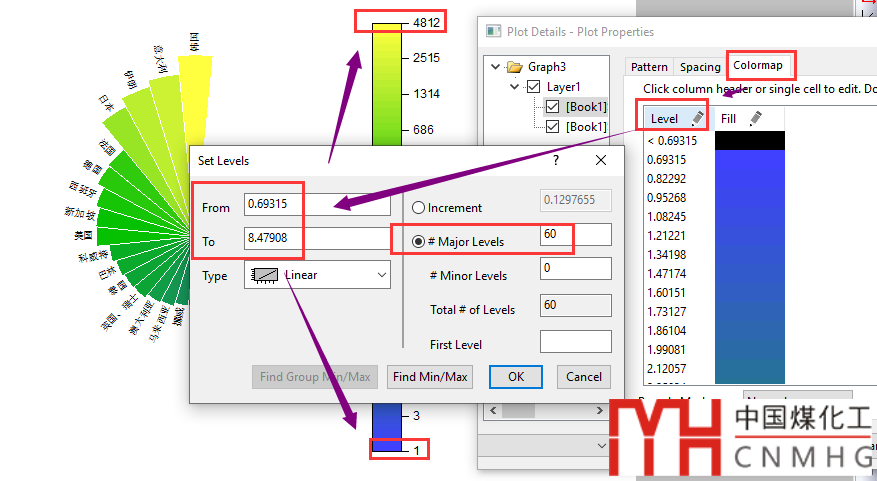This screenshot has height=481, width=877.
Task: Expand the chevron below the plot tree
Action: coord(601,446)
